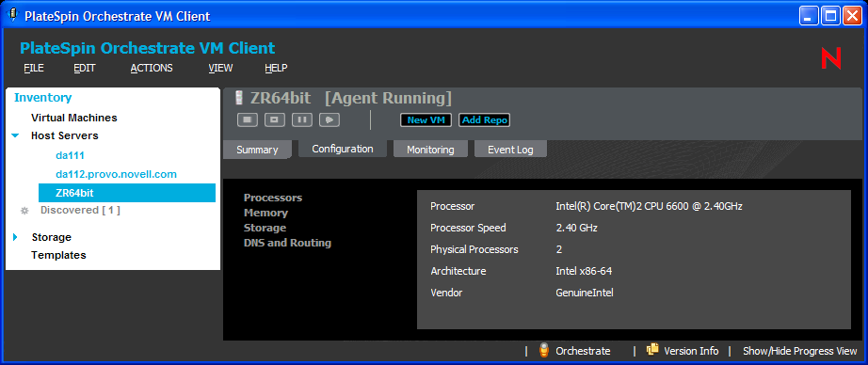The height and width of the screenshot is (365, 868).
Task: Open the VIEW menu
Action: (x=220, y=68)
